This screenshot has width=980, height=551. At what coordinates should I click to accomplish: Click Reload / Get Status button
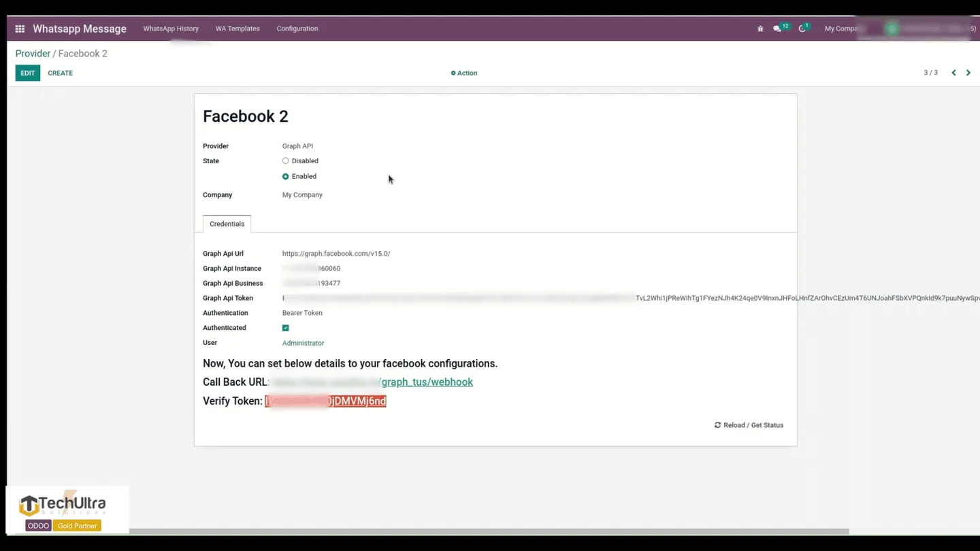click(x=749, y=425)
